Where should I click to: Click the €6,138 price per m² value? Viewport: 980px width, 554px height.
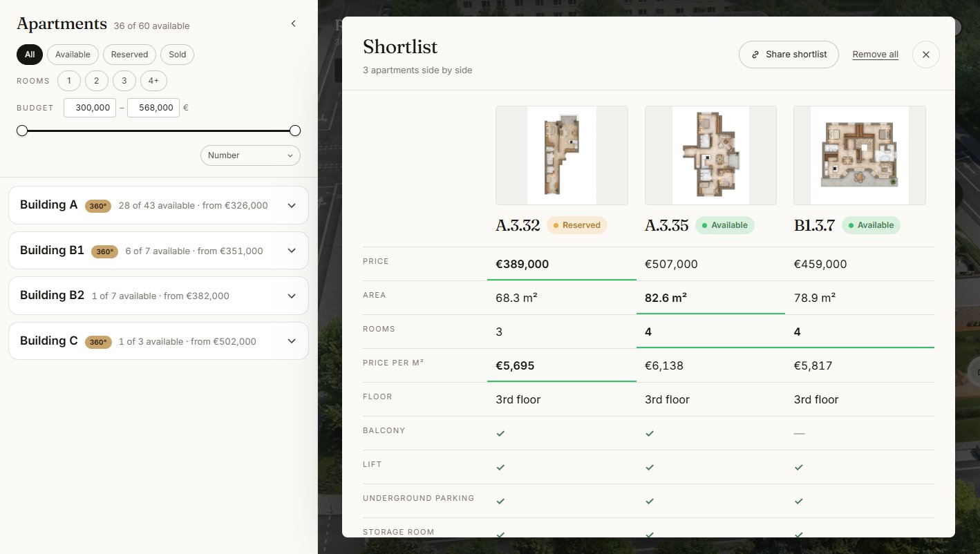point(664,366)
